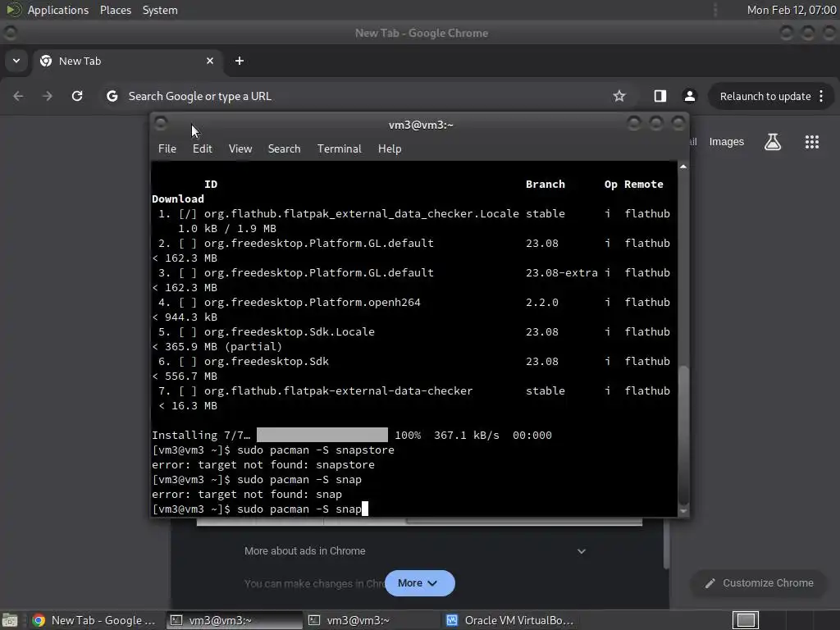The image size is (840, 630).
Task: Click the terminal prompt line with cursor
Action: (x=260, y=509)
